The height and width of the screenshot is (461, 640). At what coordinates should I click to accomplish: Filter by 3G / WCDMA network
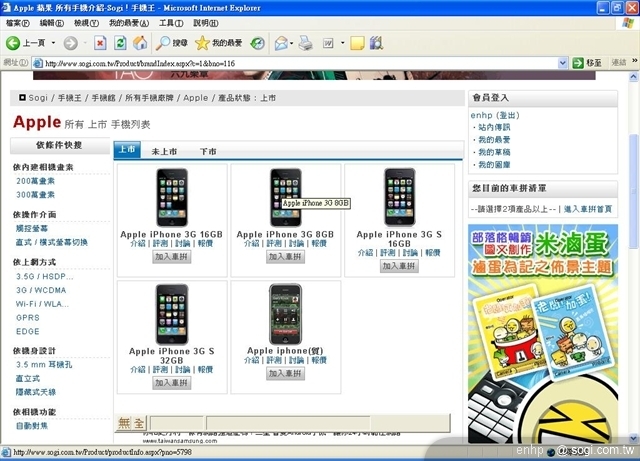coord(41,290)
